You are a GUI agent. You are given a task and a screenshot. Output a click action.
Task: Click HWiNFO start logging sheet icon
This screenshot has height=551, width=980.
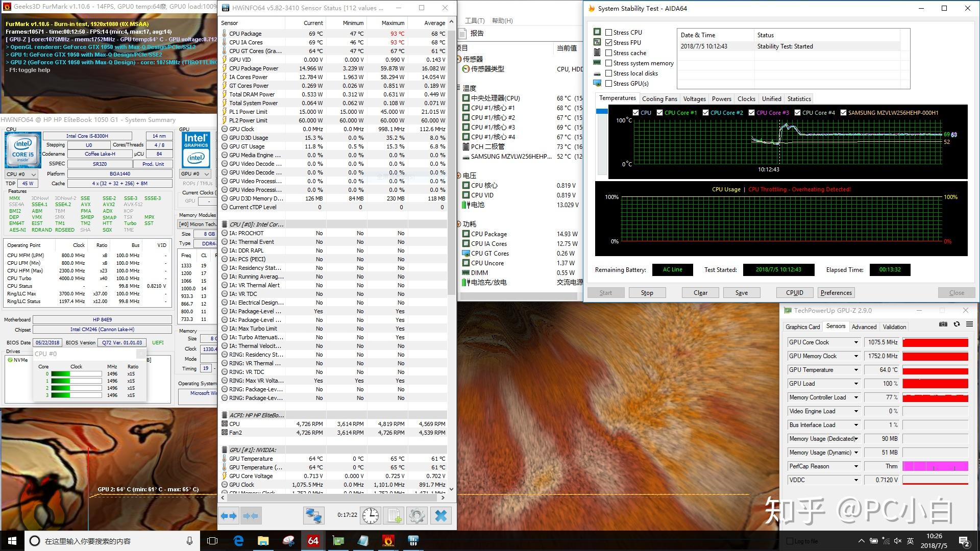[x=394, y=516]
